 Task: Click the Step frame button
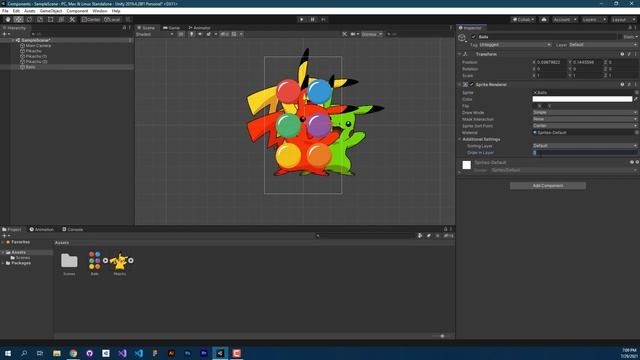pos(323,19)
